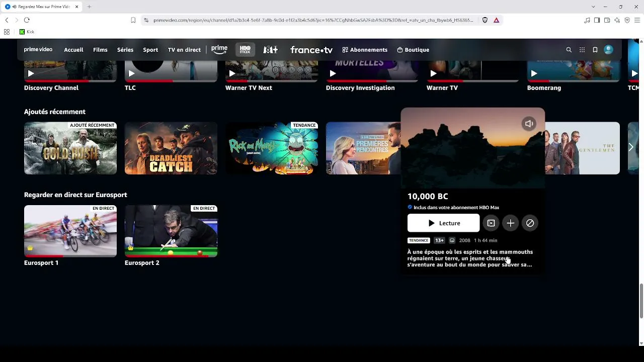Open the Films tab
Screen dimensions: 644x362
(100, 50)
